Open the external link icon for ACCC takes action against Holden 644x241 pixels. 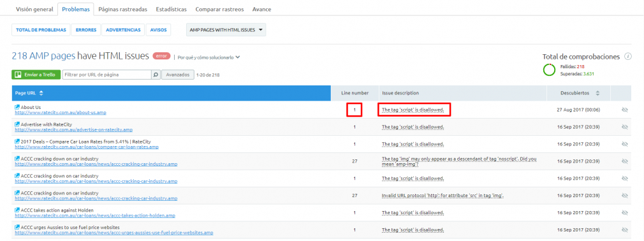click(17, 210)
